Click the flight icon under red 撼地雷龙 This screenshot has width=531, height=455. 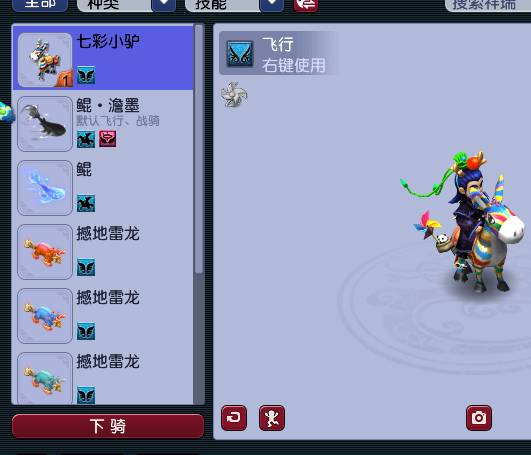(x=86, y=267)
